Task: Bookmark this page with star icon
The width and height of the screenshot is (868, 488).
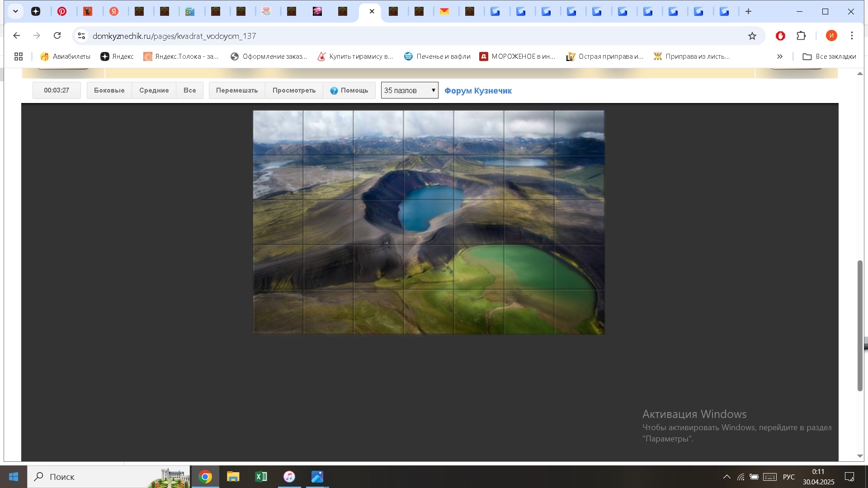Action: pos(752,36)
